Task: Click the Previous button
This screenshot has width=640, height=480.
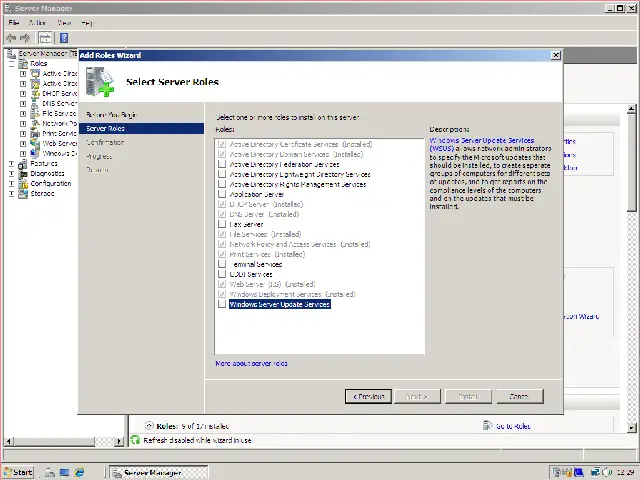Action: click(x=368, y=396)
